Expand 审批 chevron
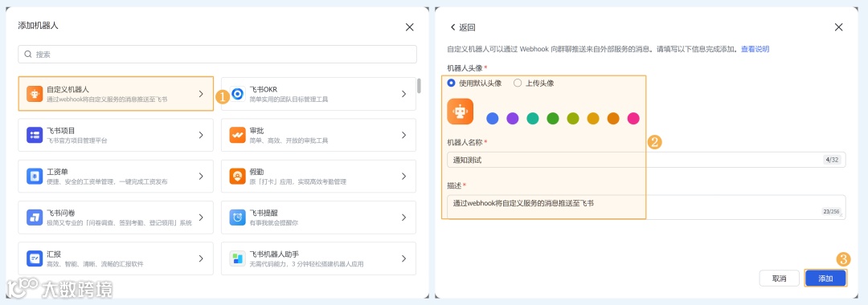This screenshot has width=868, height=305. (x=404, y=135)
